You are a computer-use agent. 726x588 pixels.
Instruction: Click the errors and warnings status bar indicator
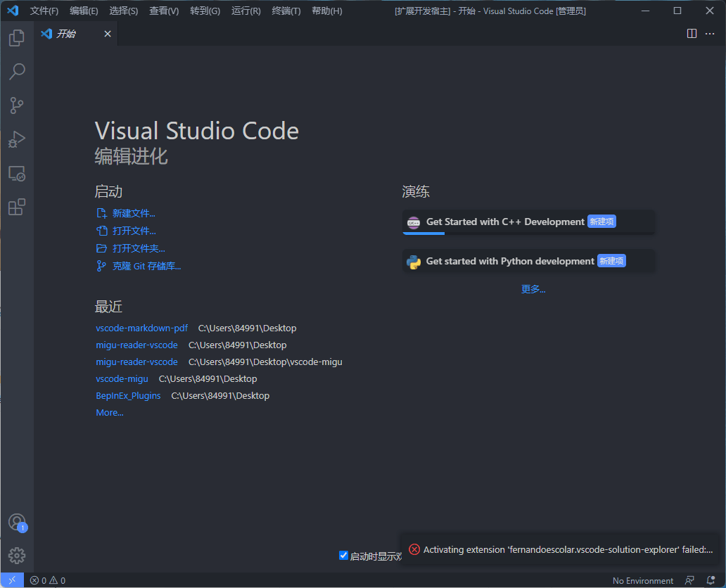coord(47,580)
